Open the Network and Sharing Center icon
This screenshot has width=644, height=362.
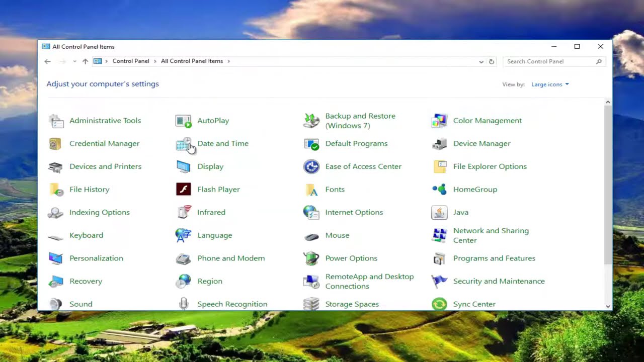[x=439, y=235]
